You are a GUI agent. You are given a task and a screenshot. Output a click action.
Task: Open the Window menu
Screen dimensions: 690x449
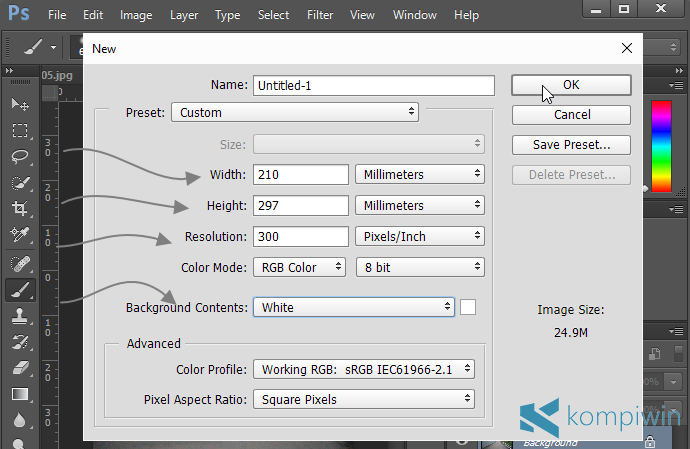coord(415,15)
